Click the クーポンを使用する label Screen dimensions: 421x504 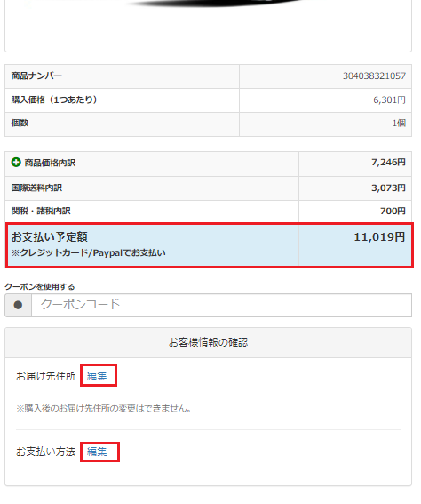[x=40, y=286]
